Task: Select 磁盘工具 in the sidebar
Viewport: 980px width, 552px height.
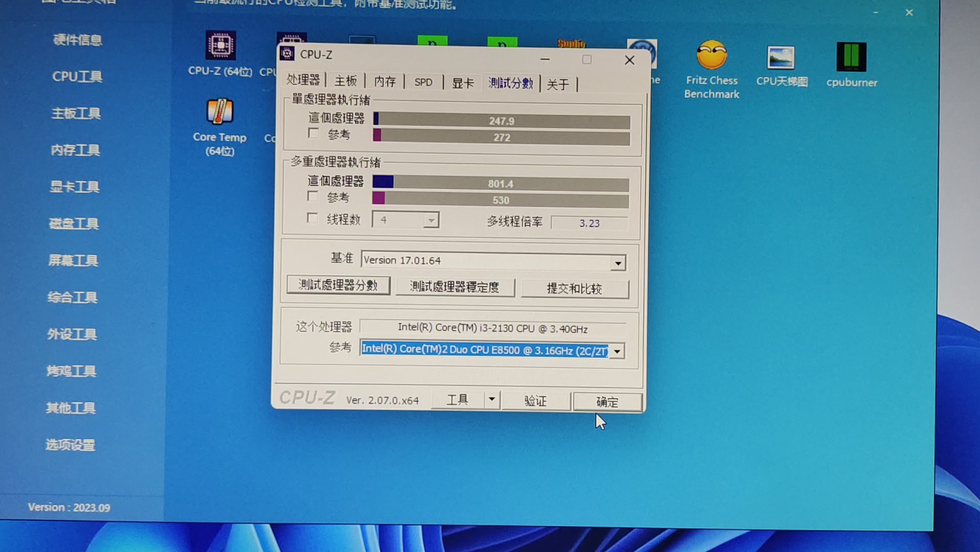Action: click(x=74, y=224)
